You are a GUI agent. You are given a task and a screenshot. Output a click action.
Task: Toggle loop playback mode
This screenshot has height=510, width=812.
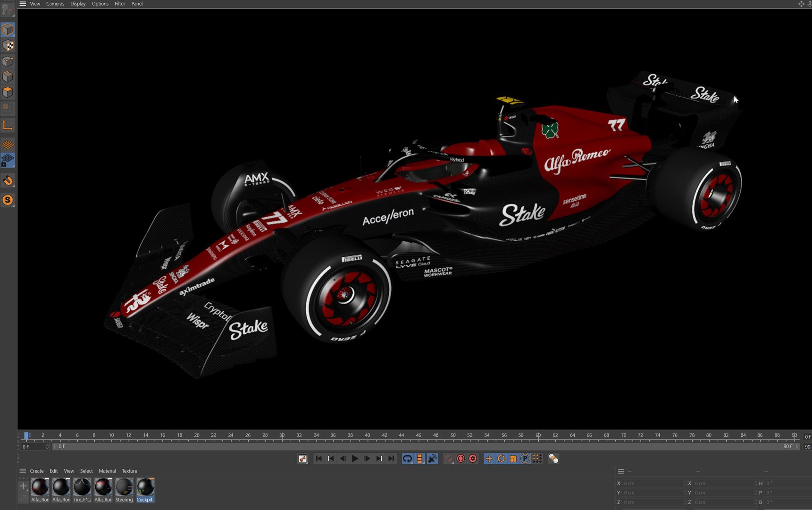pyautogui.click(x=407, y=459)
